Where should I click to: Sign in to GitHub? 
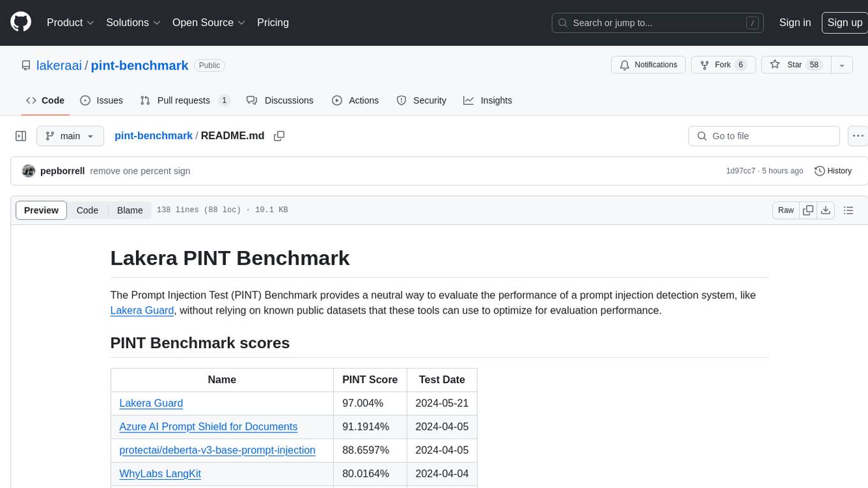tap(795, 22)
